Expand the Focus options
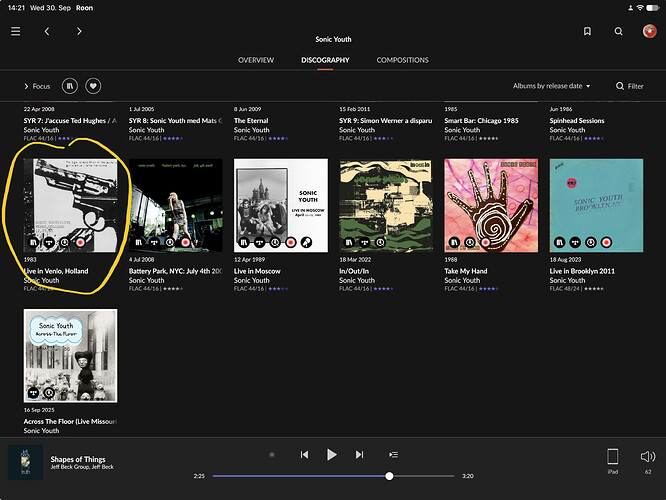 tap(37, 86)
